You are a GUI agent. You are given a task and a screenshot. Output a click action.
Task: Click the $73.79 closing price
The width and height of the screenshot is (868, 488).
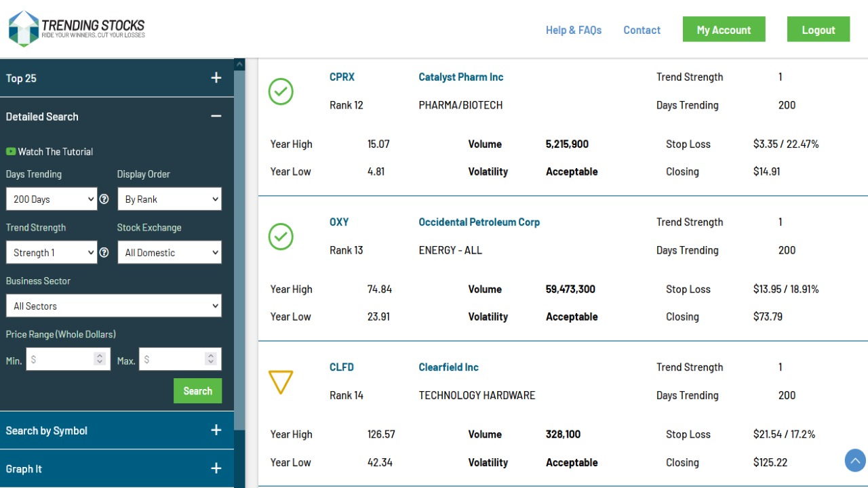click(x=768, y=317)
